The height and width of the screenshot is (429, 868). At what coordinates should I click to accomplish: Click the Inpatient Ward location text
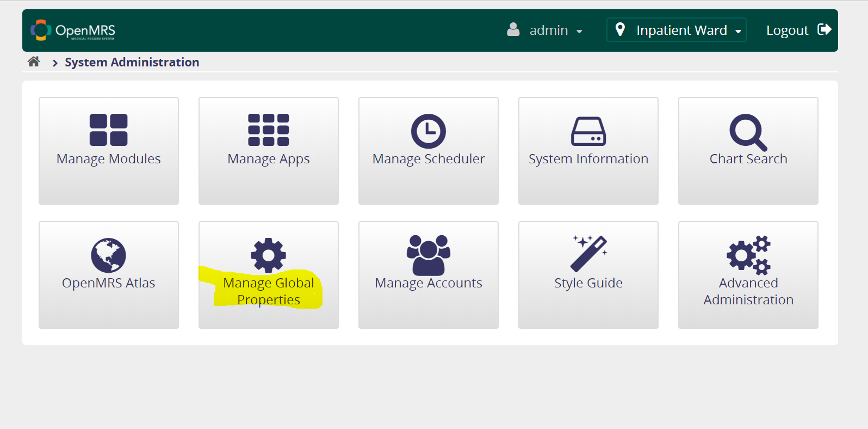pyautogui.click(x=681, y=30)
